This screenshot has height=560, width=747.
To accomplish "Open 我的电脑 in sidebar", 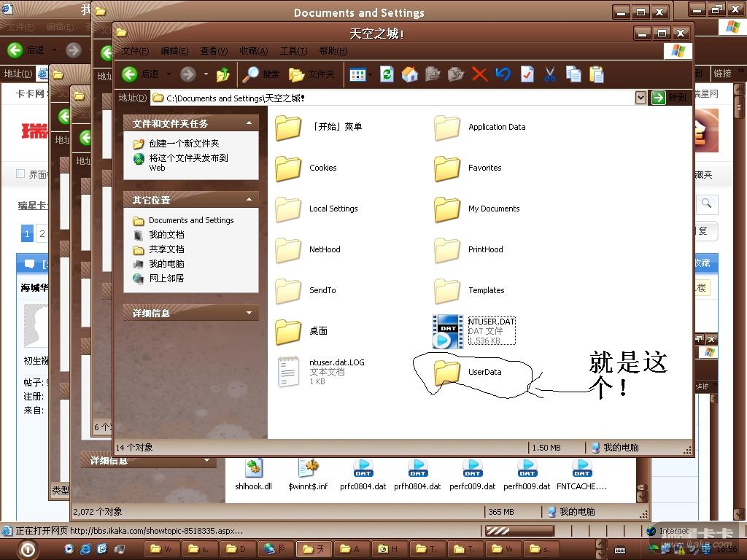I will 166,264.
